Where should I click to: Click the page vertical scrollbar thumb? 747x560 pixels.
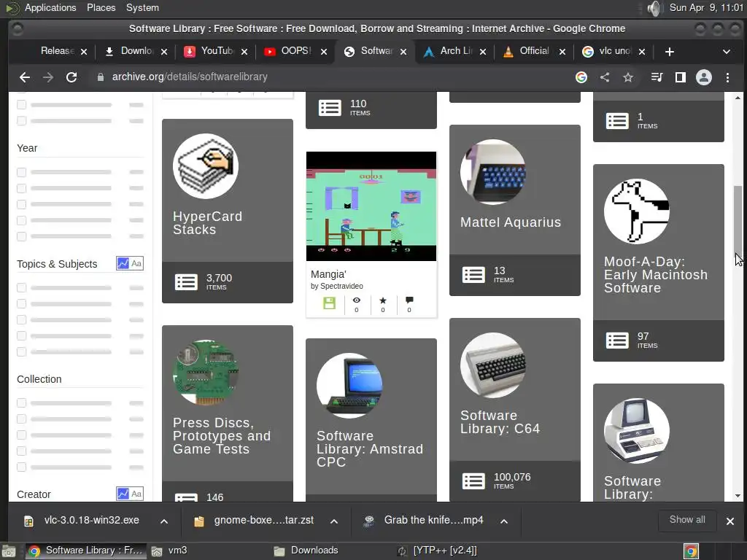point(738,220)
